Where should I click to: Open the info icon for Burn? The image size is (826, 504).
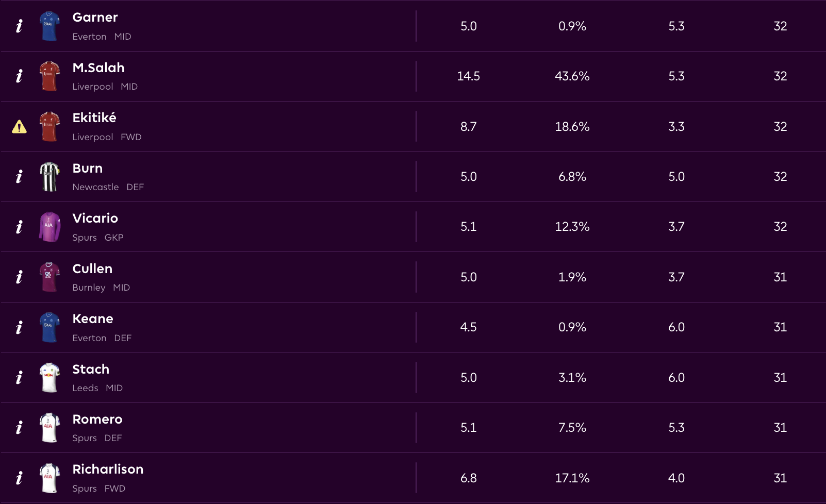(19, 177)
